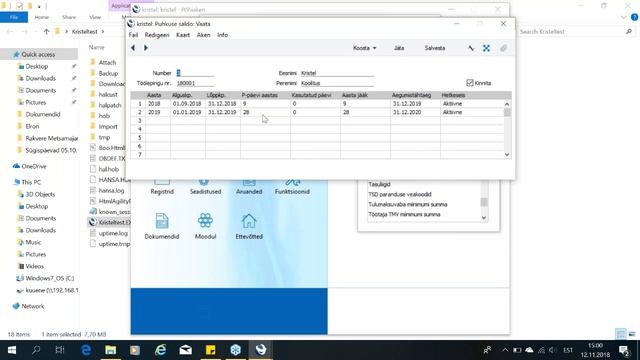Click the Perenimi field
This screenshot has height=360, width=640.
click(337, 83)
